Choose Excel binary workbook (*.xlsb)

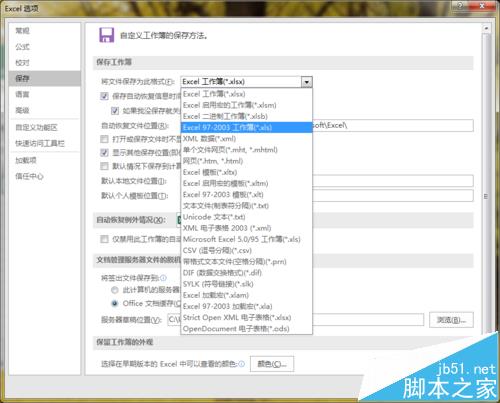247,116
